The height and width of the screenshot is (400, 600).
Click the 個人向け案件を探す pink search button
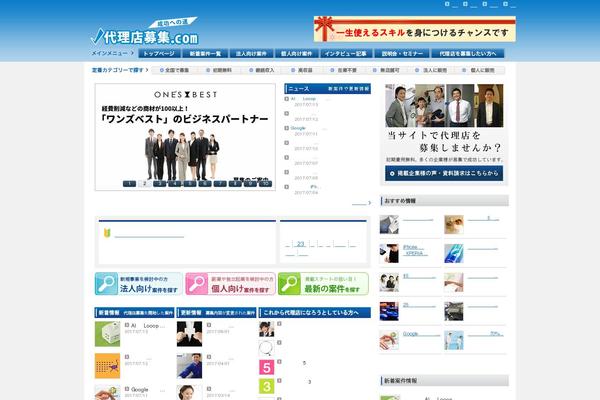point(230,284)
